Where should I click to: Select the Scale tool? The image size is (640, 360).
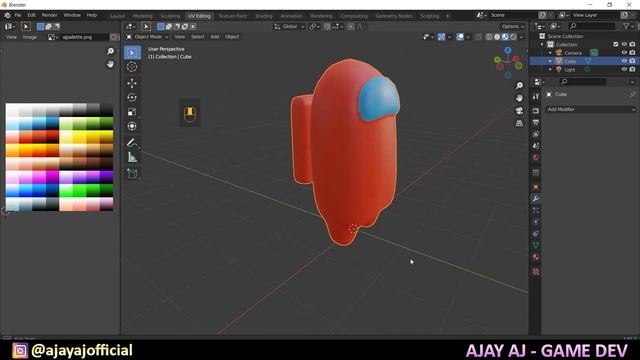point(132,112)
